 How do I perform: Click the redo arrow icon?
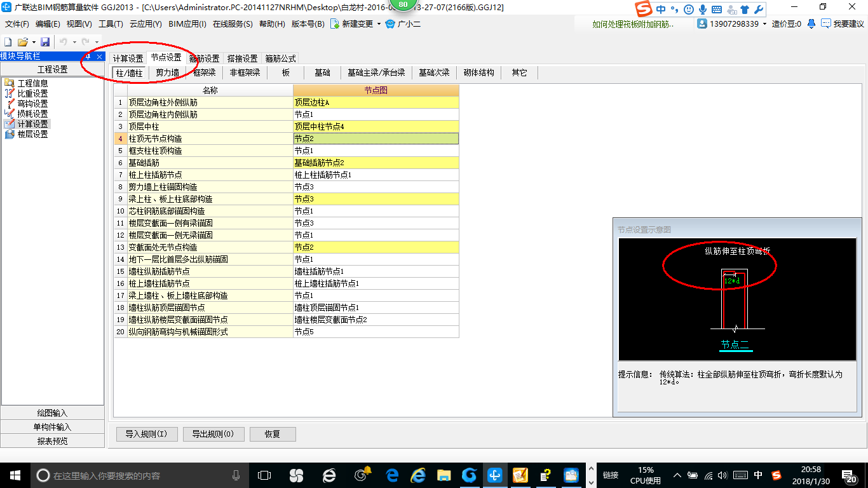pos(85,42)
